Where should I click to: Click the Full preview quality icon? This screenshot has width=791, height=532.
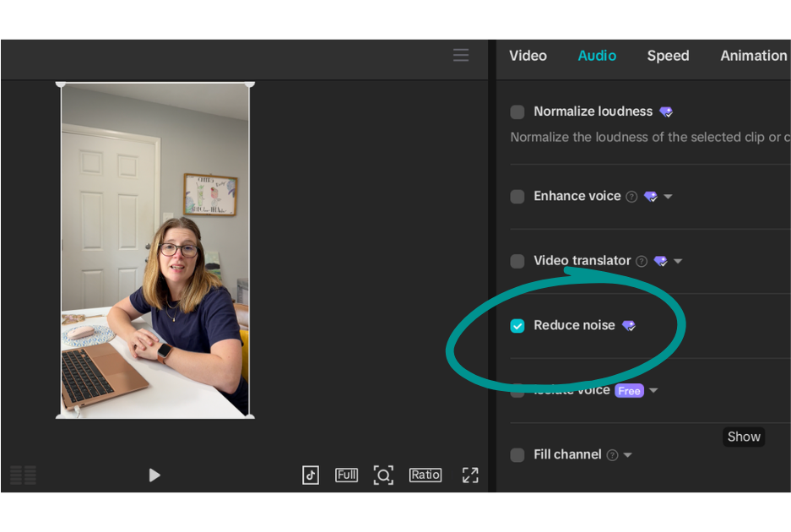pyautogui.click(x=347, y=475)
